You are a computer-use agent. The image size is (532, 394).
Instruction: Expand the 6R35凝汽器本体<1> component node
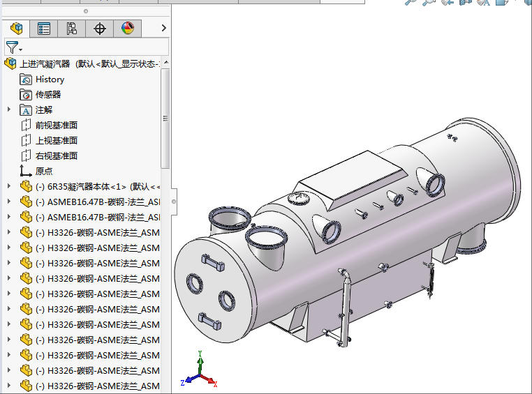point(9,186)
